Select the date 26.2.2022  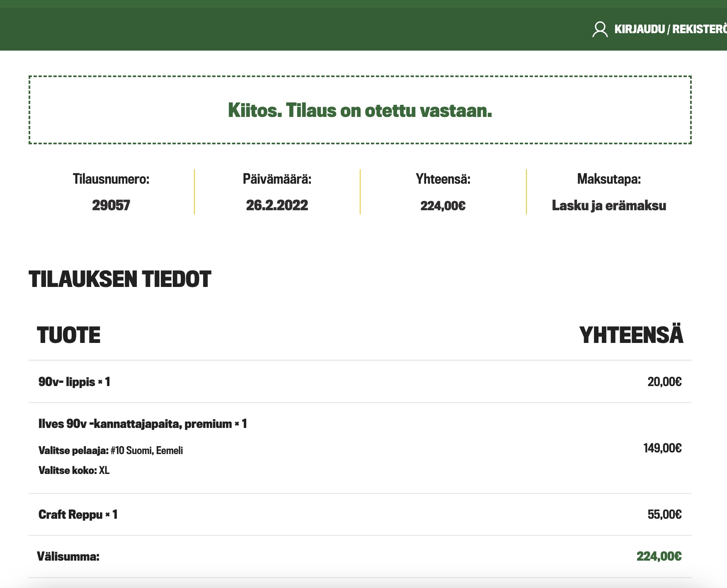(x=277, y=205)
